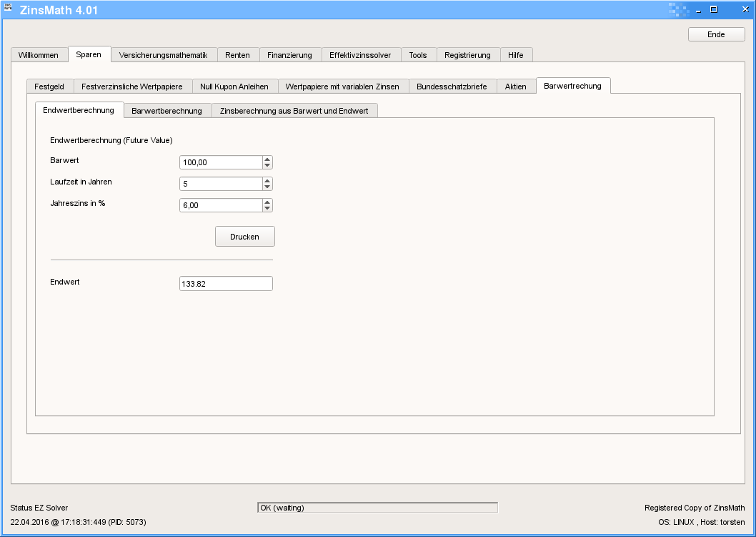
Task: Open the Bundesschatzbriefe tab
Action: [452, 87]
